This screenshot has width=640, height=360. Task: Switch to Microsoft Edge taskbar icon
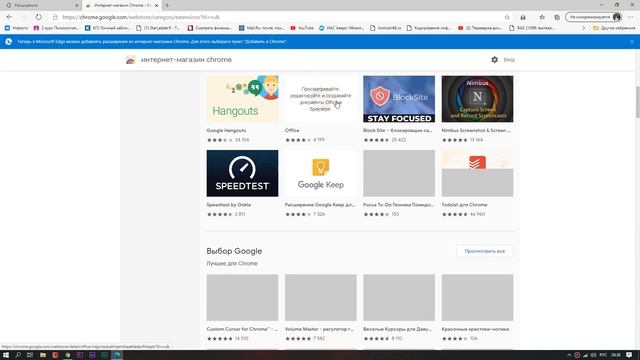117,355
